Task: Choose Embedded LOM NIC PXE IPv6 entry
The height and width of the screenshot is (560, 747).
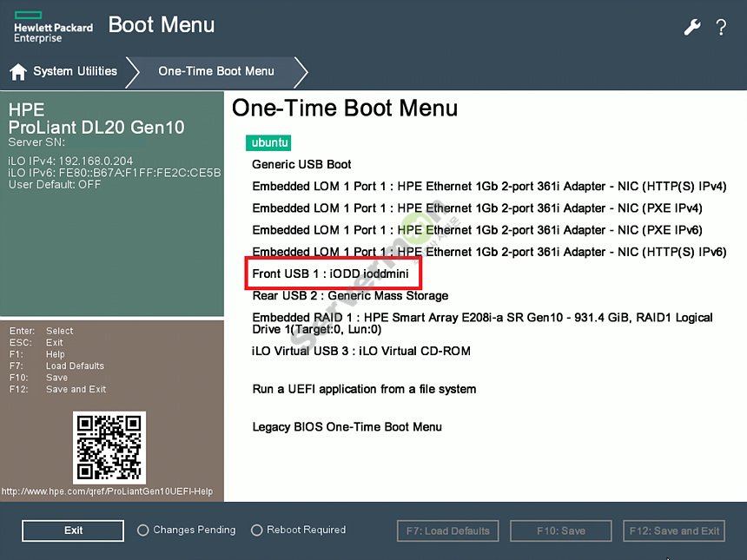Action: click(477, 230)
